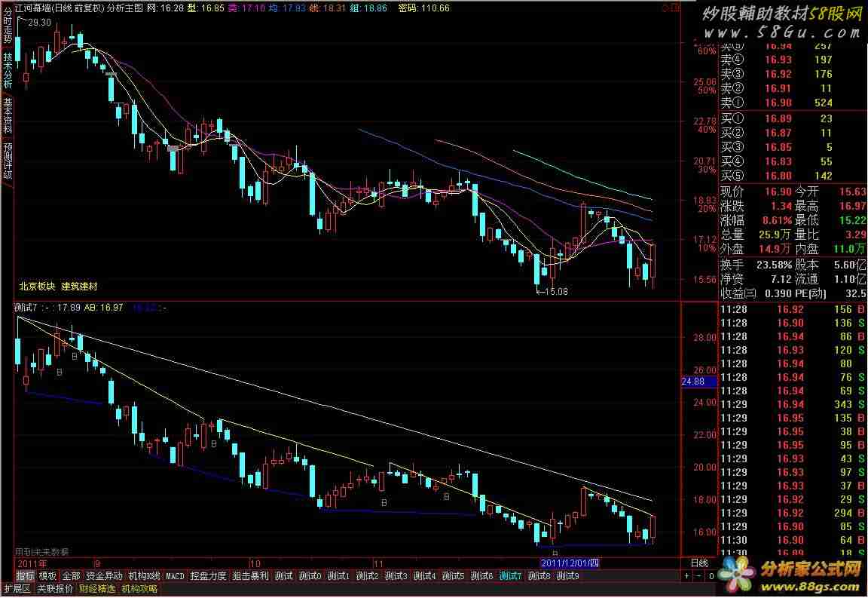Click the 量比 value 3.29
Screen dimensions: 868x598
[856, 235]
